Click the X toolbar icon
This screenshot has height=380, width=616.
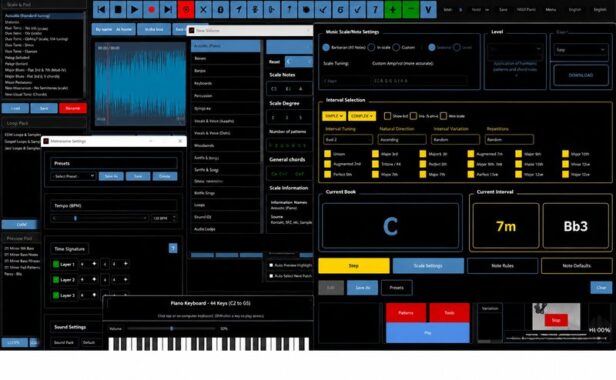(203, 9)
